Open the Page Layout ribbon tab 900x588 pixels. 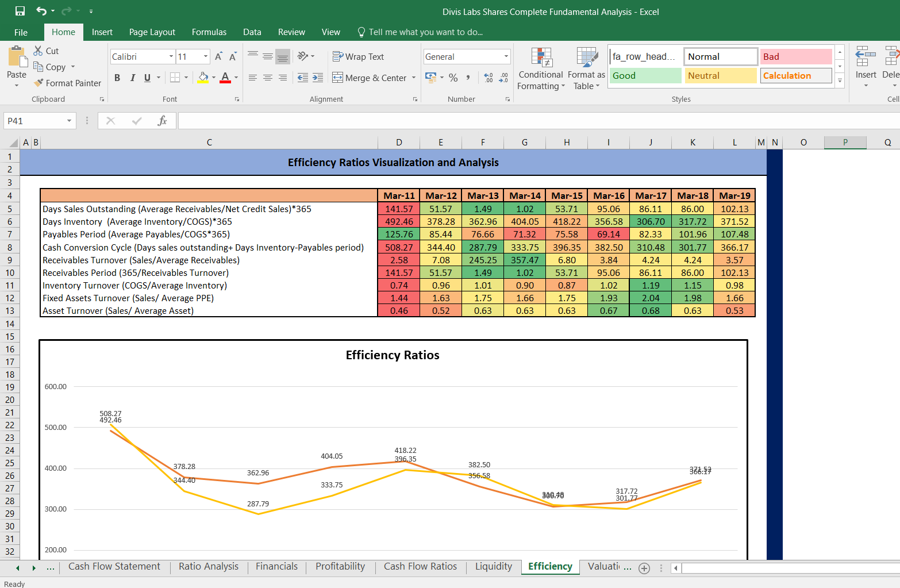pos(152,32)
